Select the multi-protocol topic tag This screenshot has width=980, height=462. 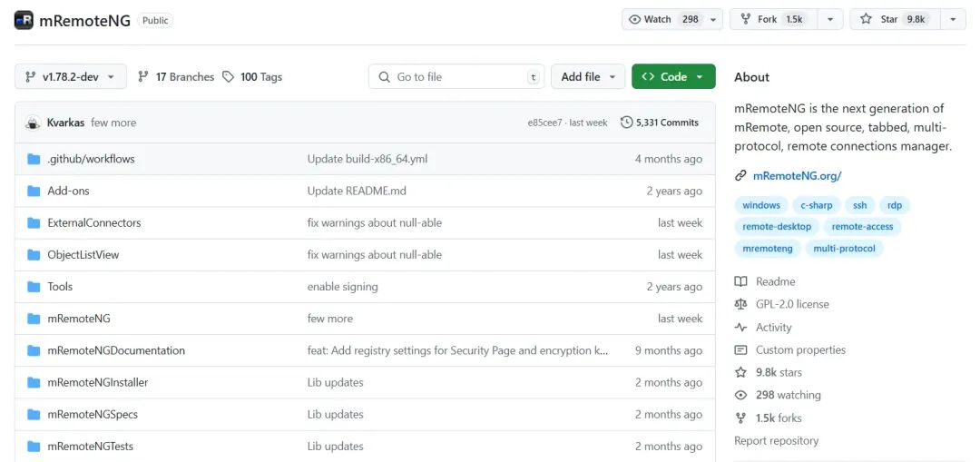pyautogui.click(x=845, y=249)
